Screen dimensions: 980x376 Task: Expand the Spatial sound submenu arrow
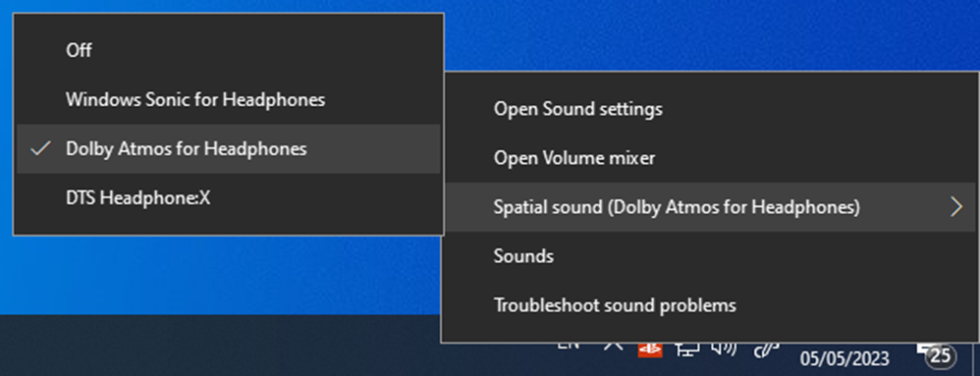tap(955, 207)
